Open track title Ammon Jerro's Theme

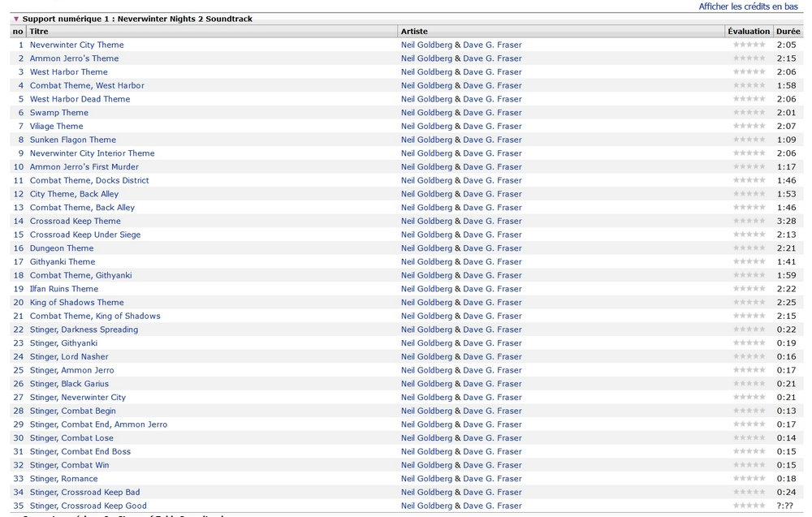(74, 58)
